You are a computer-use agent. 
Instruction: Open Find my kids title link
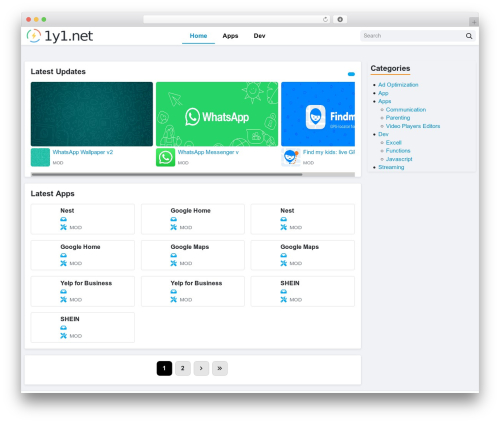[x=329, y=152]
